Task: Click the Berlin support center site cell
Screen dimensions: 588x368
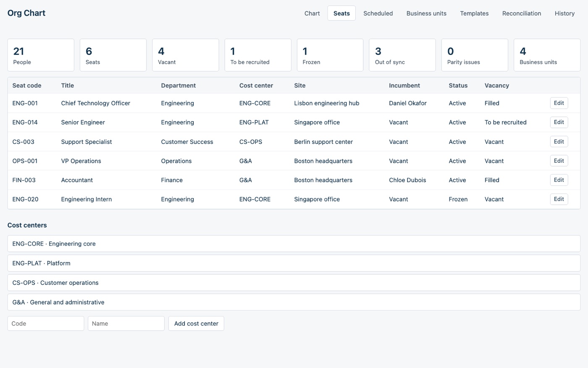Action: pos(323,142)
